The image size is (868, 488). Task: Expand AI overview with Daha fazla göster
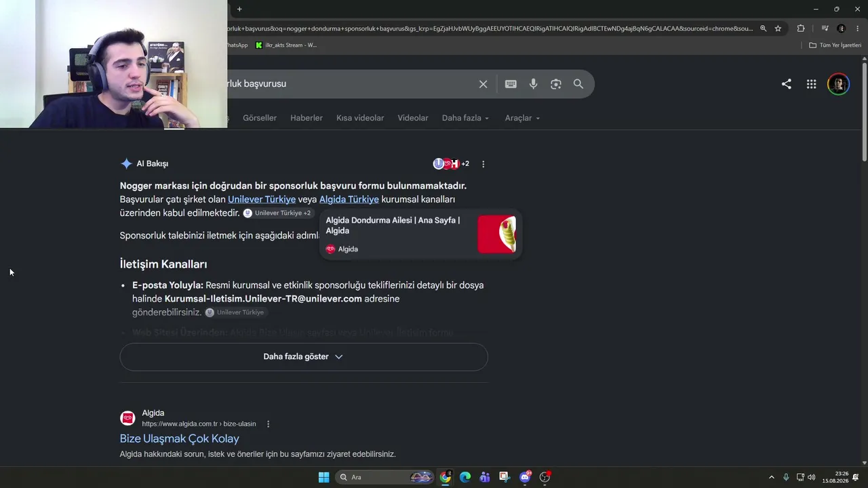[304, 357]
